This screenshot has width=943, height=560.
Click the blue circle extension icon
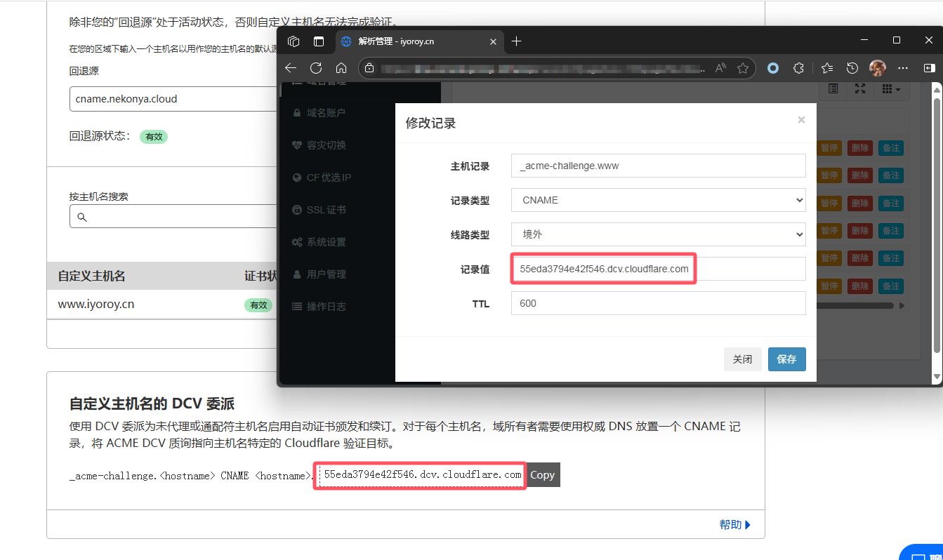click(773, 68)
